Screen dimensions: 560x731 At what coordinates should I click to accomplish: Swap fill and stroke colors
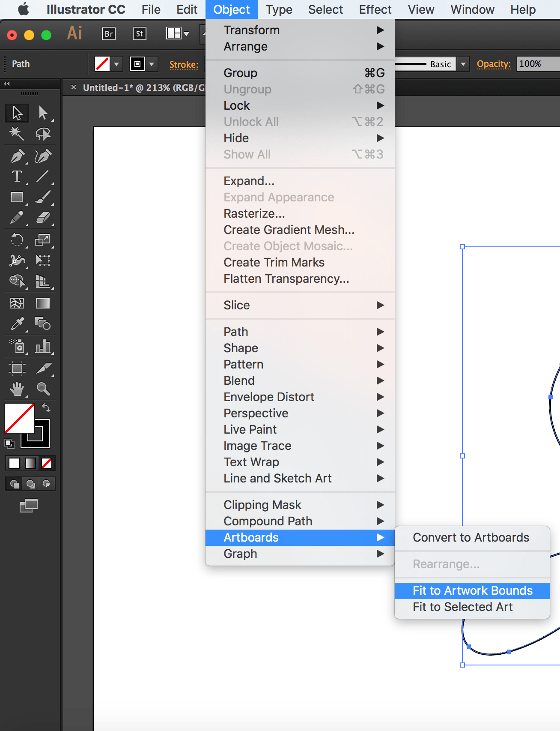(46, 407)
